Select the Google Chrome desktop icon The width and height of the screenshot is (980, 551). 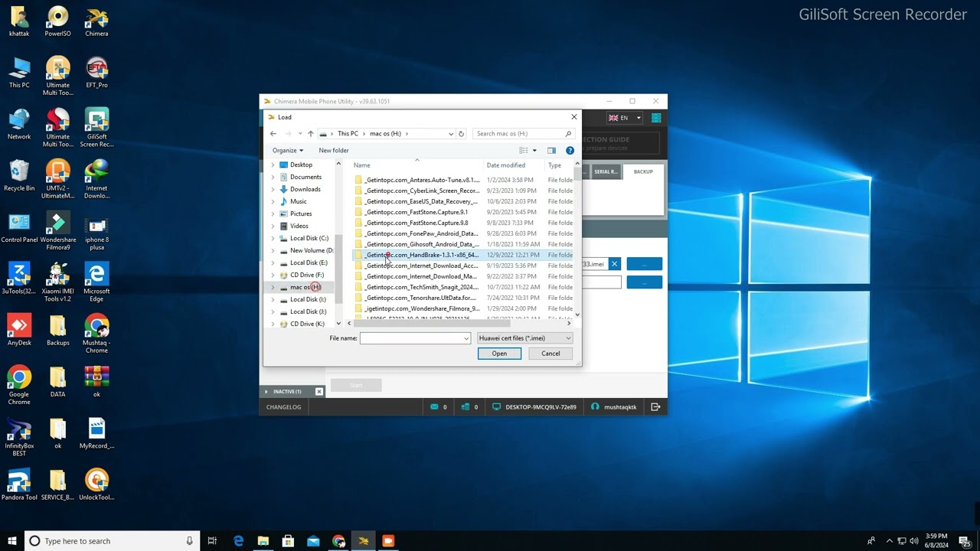[x=19, y=386]
